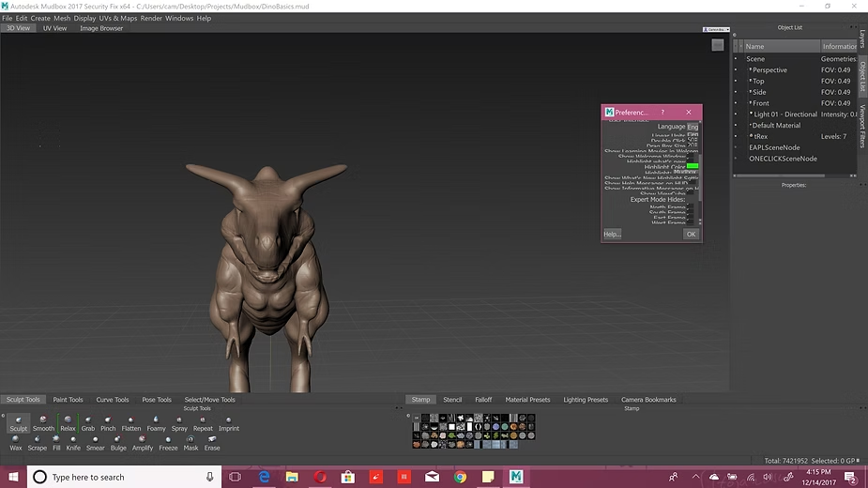The image size is (868, 488).
Task: Click the Information column header
Action: point(839,47)
